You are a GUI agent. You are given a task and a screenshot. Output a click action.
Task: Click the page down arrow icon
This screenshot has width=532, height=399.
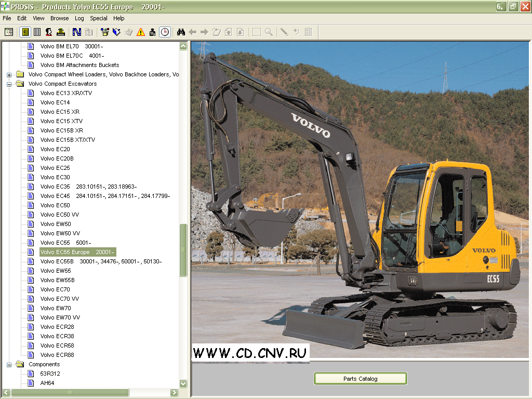240,32
